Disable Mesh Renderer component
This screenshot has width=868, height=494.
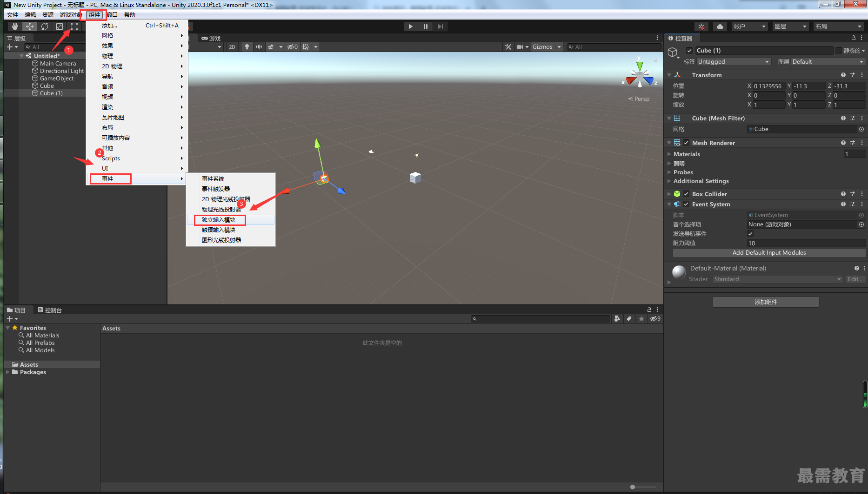(x=686, y=143)
